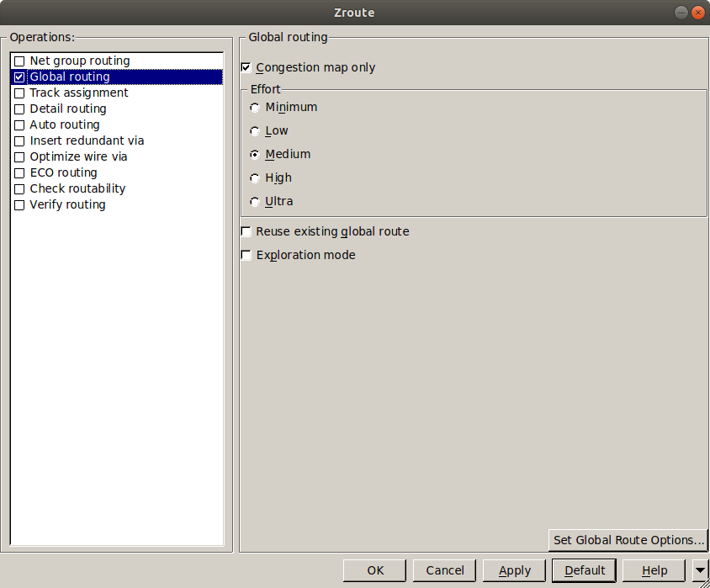Tick Insert redundant via checkbox
710x588 pixels.
click(19, 141)
